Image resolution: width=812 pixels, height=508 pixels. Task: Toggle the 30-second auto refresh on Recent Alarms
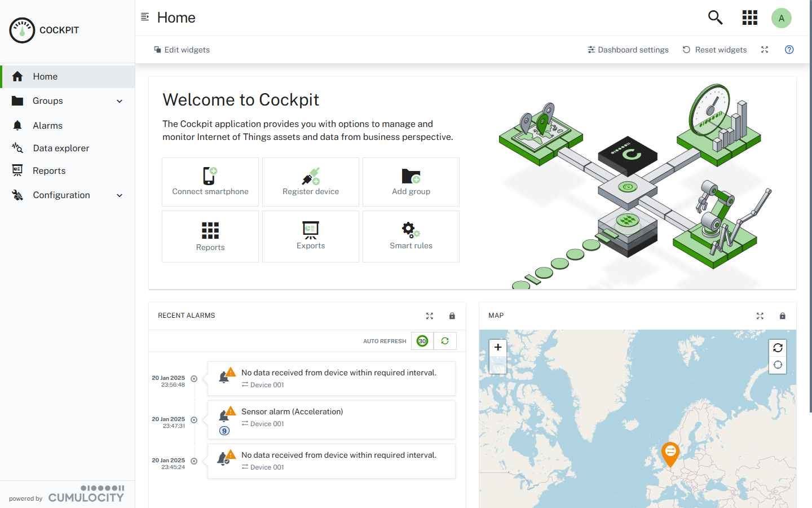click(x=422, y=341)
